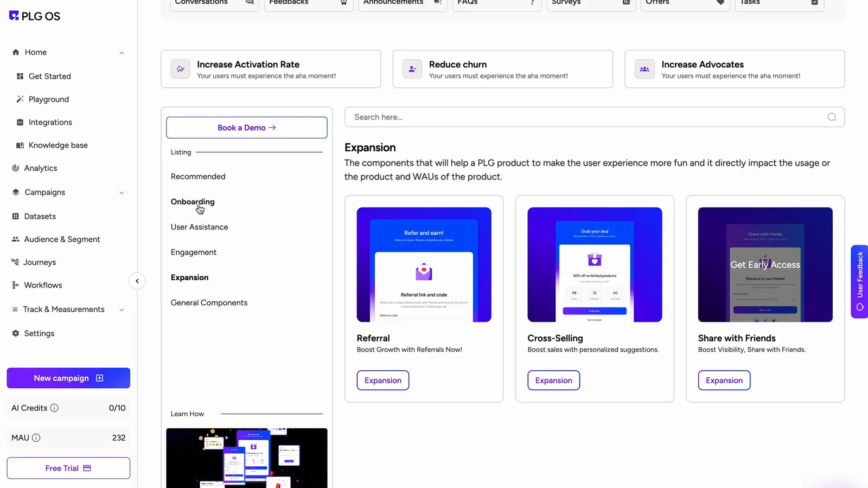Open the User Feedback side tab

pyautogui.click(x=859, y=282)
